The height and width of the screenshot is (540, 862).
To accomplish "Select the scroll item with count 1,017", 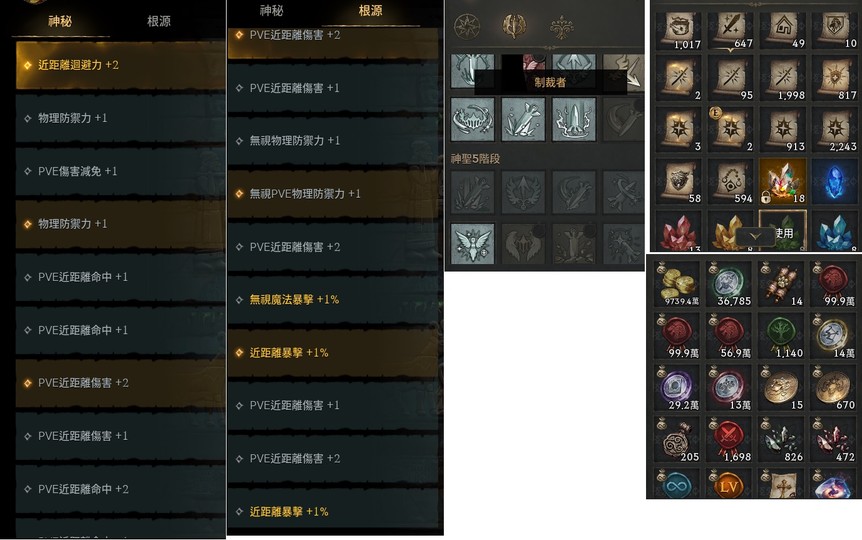I will [x=679, y=30].
